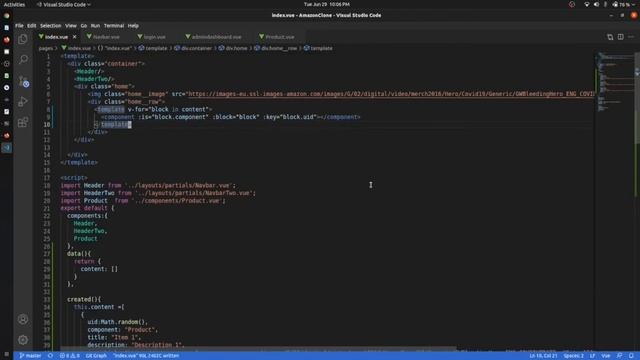The height and width of the screenshot is (360, 640).
Task: Open the Extensions view
Action: click(x=23, y=122)
